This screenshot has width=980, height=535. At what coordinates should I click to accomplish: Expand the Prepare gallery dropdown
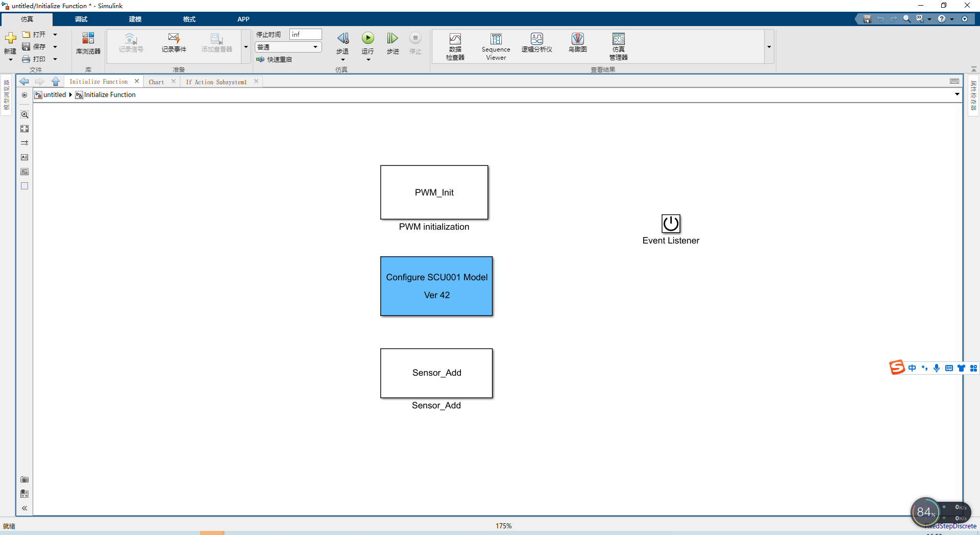click(x=246, y=47)
